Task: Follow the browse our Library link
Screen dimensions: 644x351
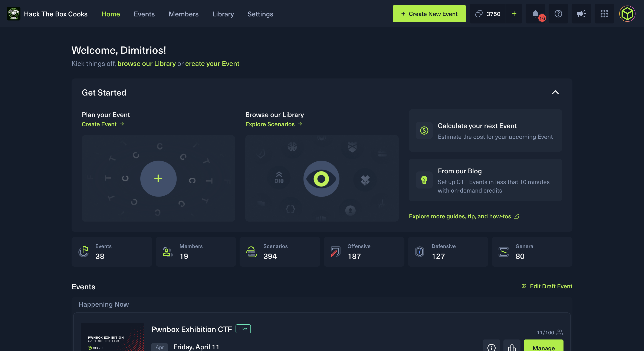Action: (147, 63)
